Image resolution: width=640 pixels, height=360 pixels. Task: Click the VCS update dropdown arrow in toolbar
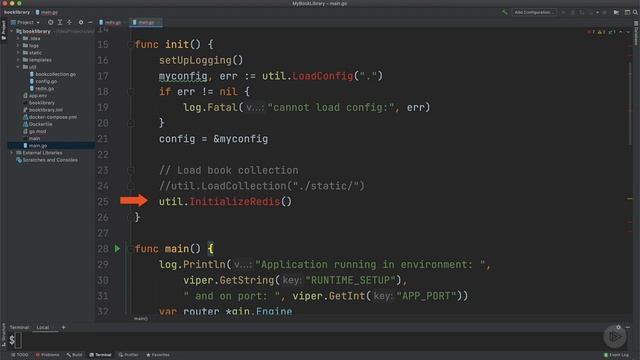597,12
